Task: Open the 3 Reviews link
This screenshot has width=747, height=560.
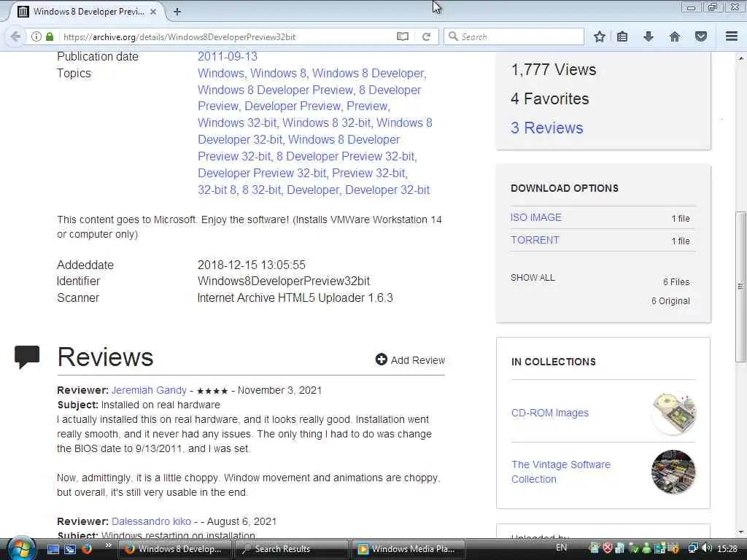Action: point(546,128)
